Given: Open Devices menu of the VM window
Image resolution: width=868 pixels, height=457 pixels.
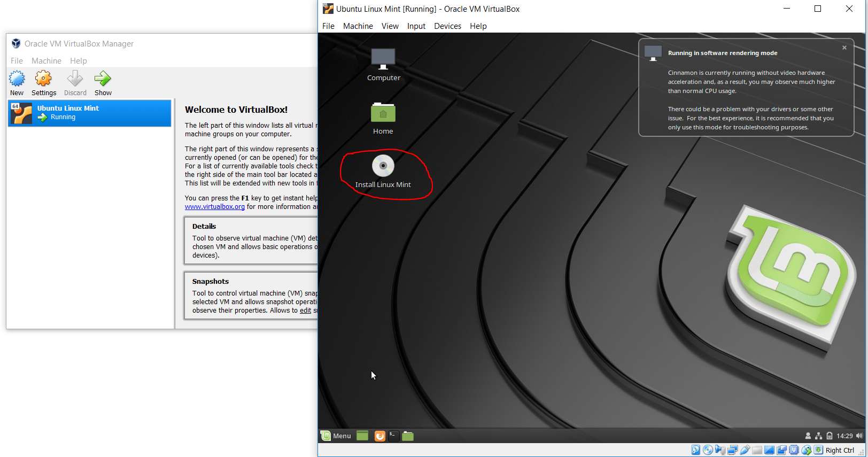Looking at the screenshot, I should pyautogui.click(x=448, y=26).
